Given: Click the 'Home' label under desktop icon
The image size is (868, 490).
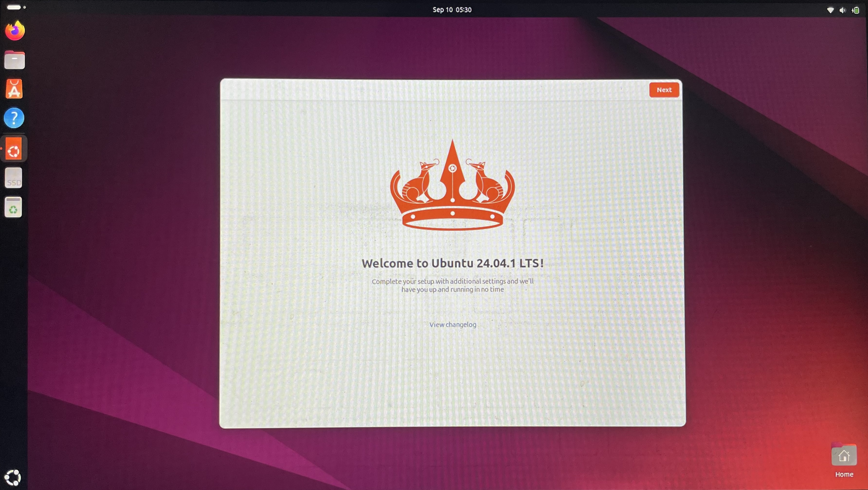Looking at the screenshot, I should [844, 474].
